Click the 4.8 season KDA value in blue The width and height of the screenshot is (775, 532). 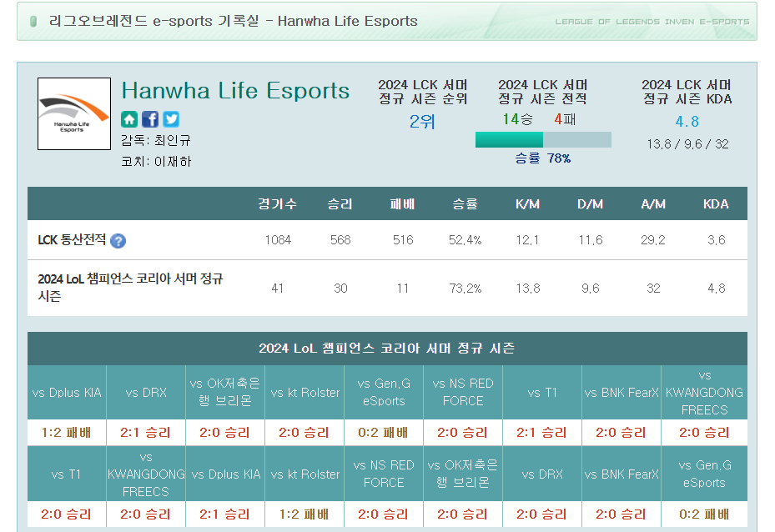(x=687, y=122)
